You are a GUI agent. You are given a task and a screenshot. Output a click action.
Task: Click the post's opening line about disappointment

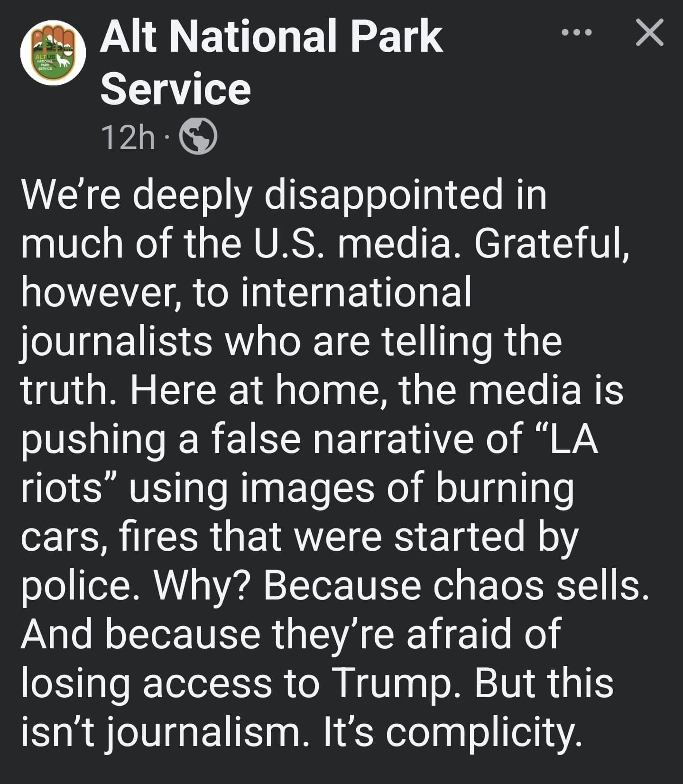click(x=284, y=194)
